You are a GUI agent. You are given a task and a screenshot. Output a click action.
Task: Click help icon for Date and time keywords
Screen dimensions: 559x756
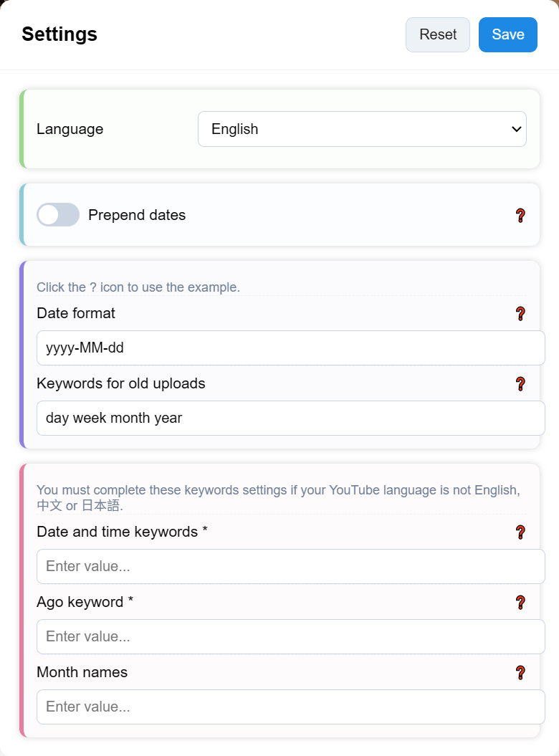521,532
